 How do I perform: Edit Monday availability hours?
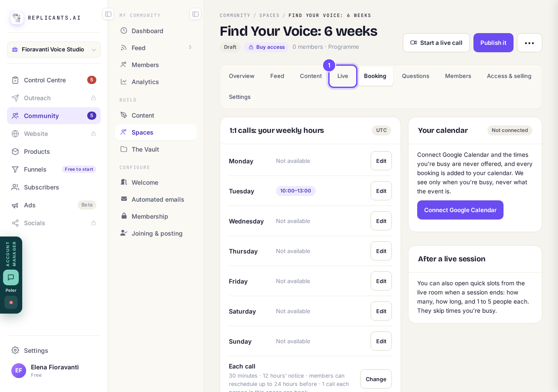point(381,161)
